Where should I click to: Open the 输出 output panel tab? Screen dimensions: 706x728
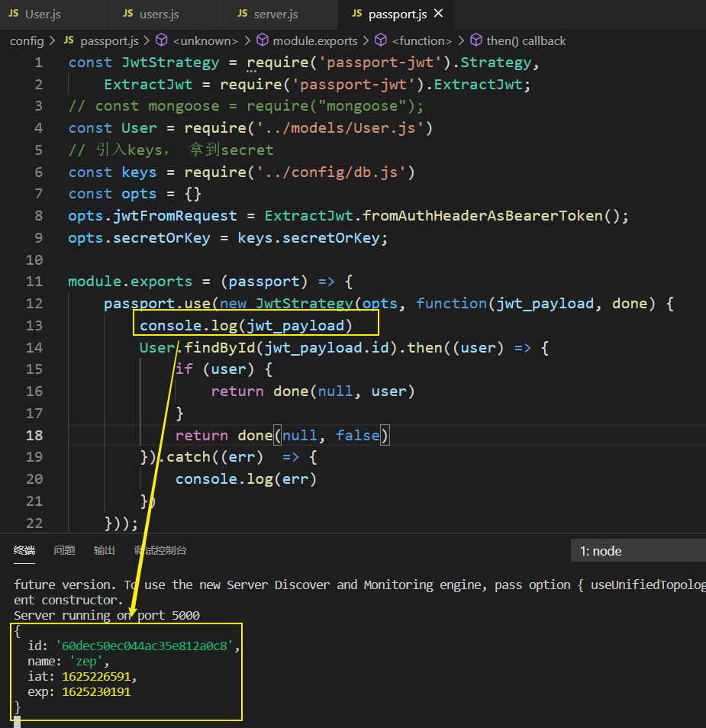coord(104,551)
